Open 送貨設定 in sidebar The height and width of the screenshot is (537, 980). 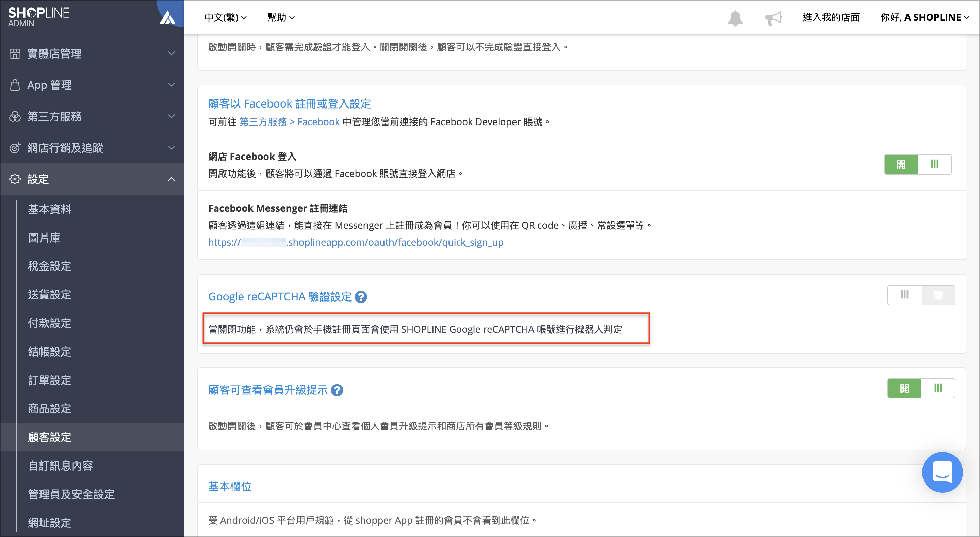(x=49, y=295)
